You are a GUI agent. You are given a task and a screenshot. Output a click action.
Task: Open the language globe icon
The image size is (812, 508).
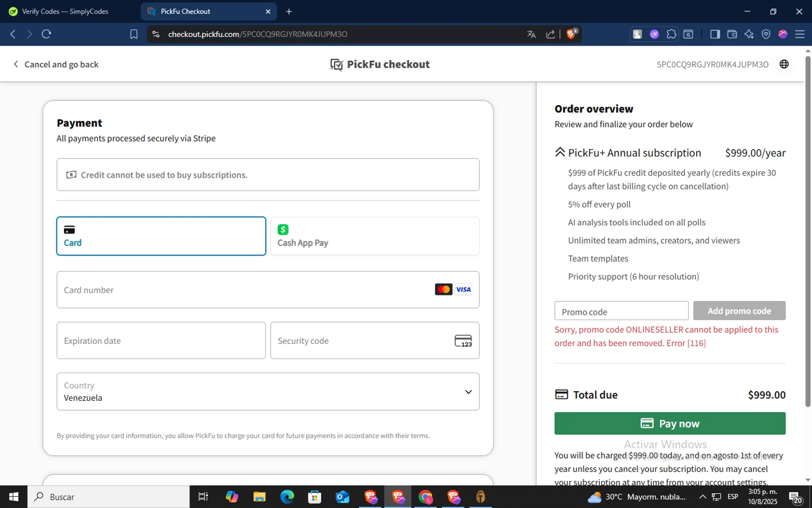pos(784,64)
